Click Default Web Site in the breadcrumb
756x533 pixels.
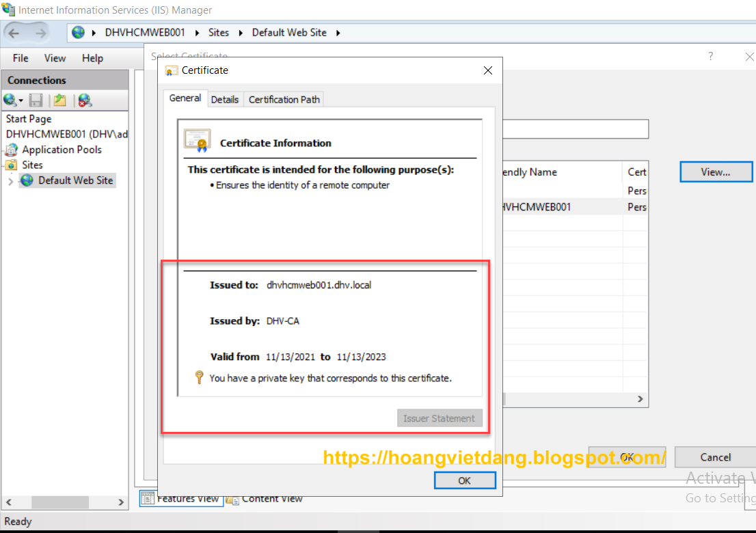289,32
